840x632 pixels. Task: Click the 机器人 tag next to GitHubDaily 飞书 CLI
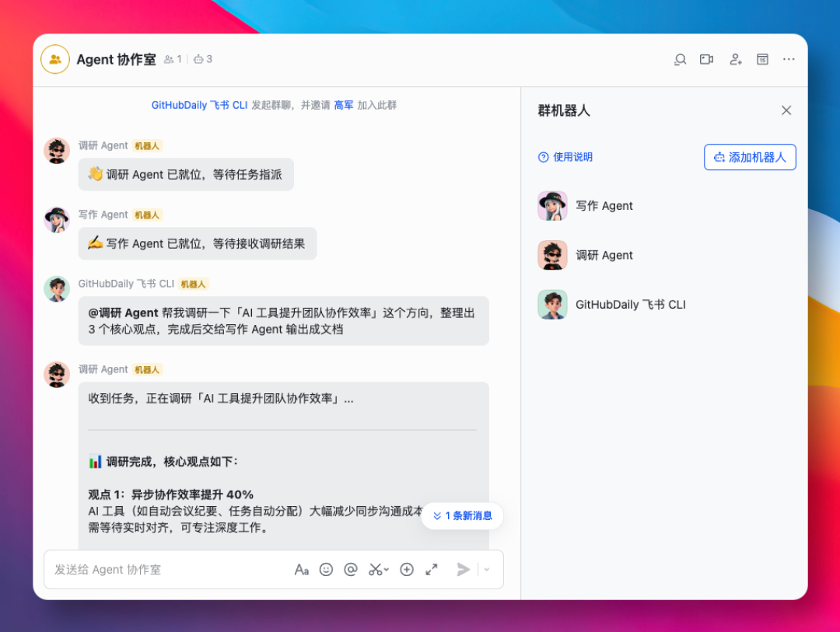pyautogui.click(x=194, y=284)
